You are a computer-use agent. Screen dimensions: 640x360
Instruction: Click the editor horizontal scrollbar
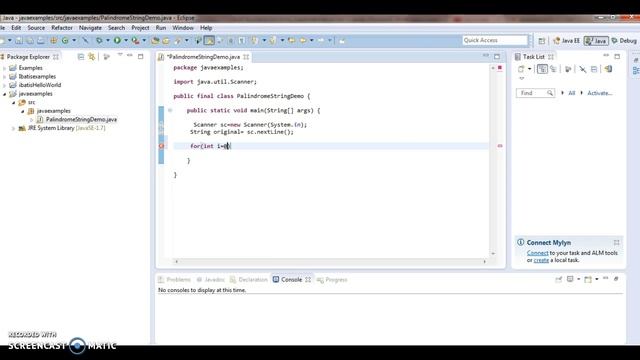click(x=330, y=261)
